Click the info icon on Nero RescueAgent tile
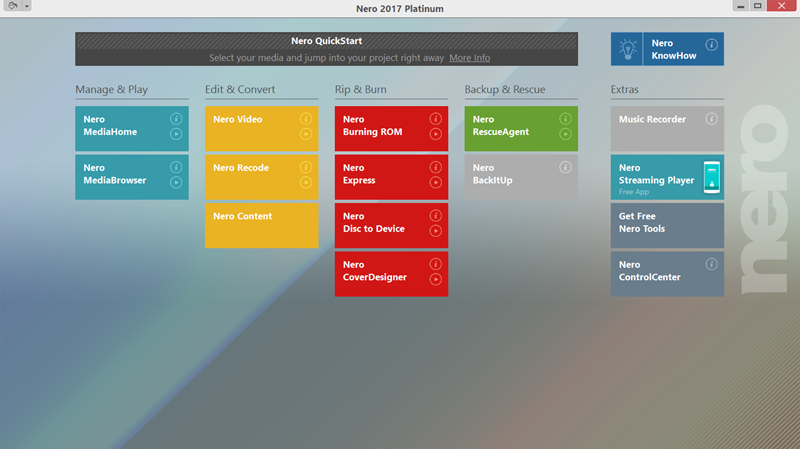This screenshot has width=800, height=449. tap(565, 119)
